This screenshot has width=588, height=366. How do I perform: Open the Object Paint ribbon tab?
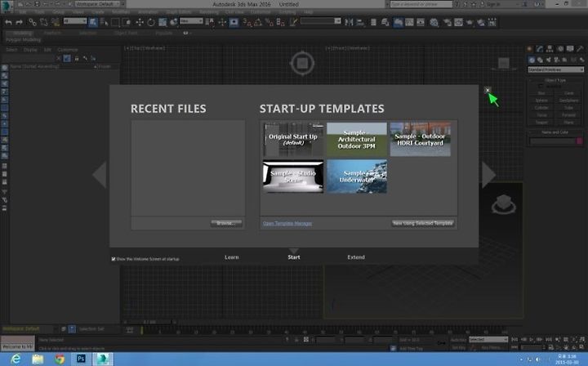pos(126,33)
